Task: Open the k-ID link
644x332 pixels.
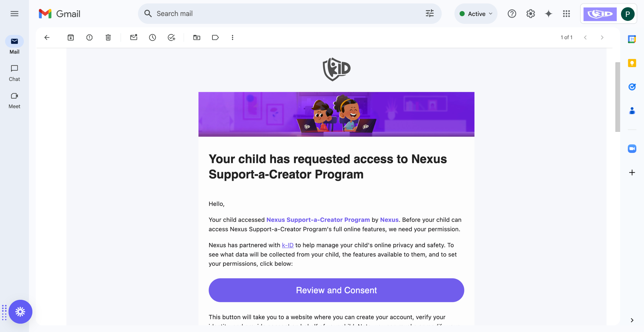Action: (288, 245)
